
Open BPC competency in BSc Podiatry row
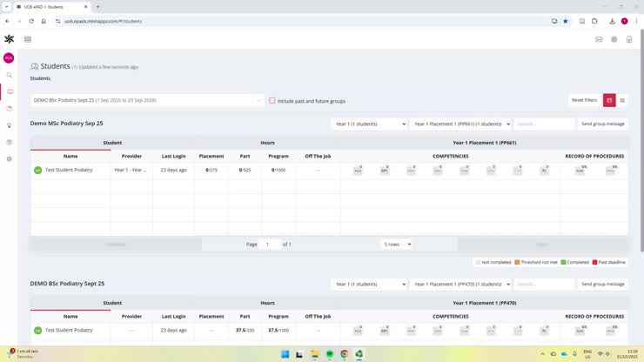pyautogui.click(x=385, y=331)
